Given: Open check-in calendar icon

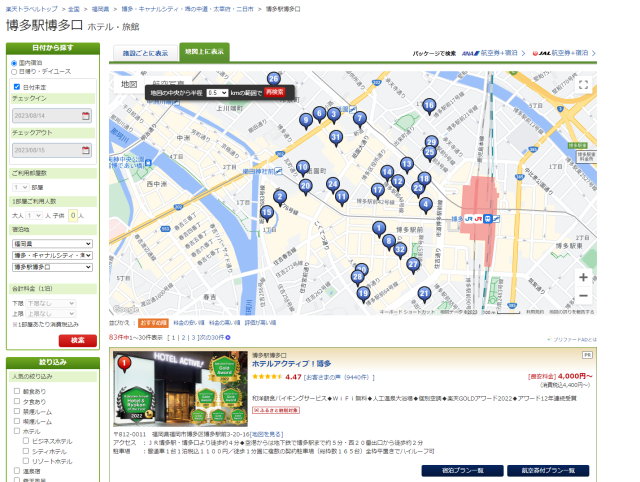Looking at the screenshot, I should (x=86, y=116).
